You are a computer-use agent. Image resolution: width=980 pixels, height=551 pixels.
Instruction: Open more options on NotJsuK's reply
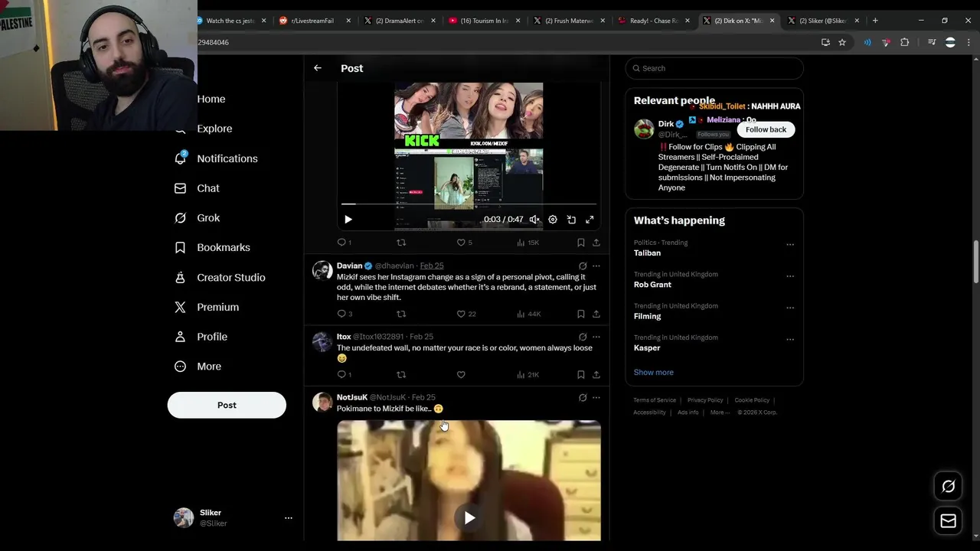point(596,398)
